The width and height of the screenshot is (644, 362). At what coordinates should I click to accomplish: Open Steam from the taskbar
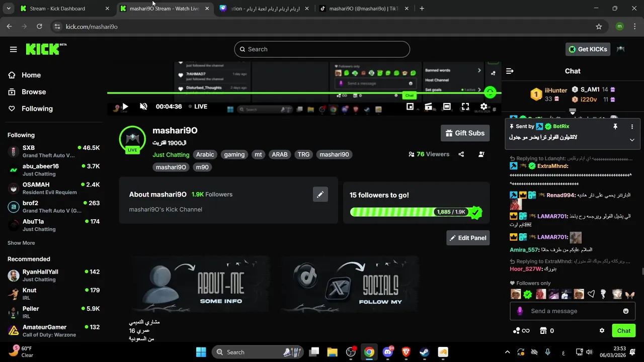point(424,352)
